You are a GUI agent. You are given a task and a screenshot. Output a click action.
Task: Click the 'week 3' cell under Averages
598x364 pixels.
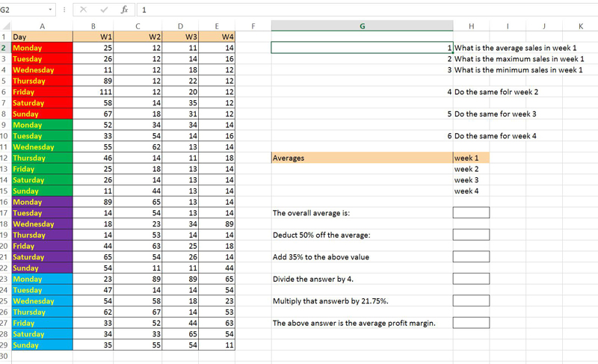(472, 180)
